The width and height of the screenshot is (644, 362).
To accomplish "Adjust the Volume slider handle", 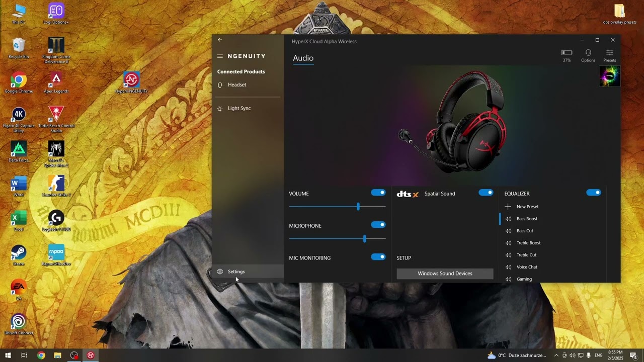I will tap(358, 207).
